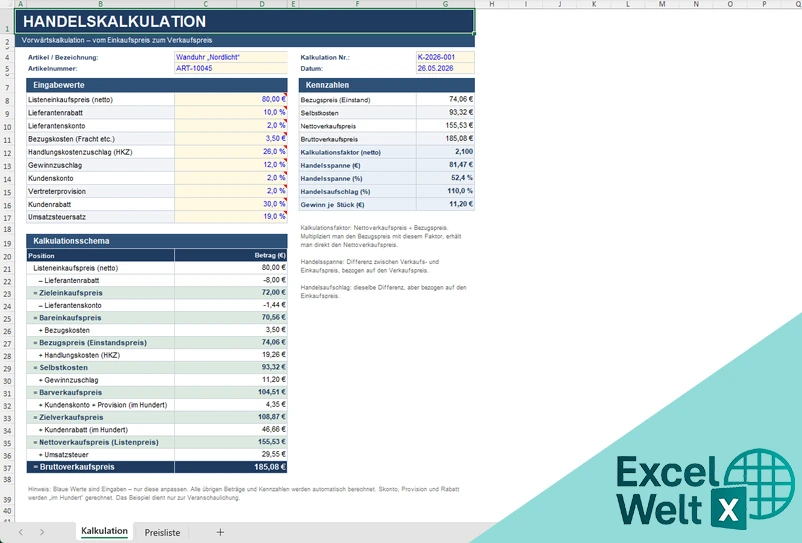Click Umsatzsteuersatz input value 19,0 %

[231, 217]
